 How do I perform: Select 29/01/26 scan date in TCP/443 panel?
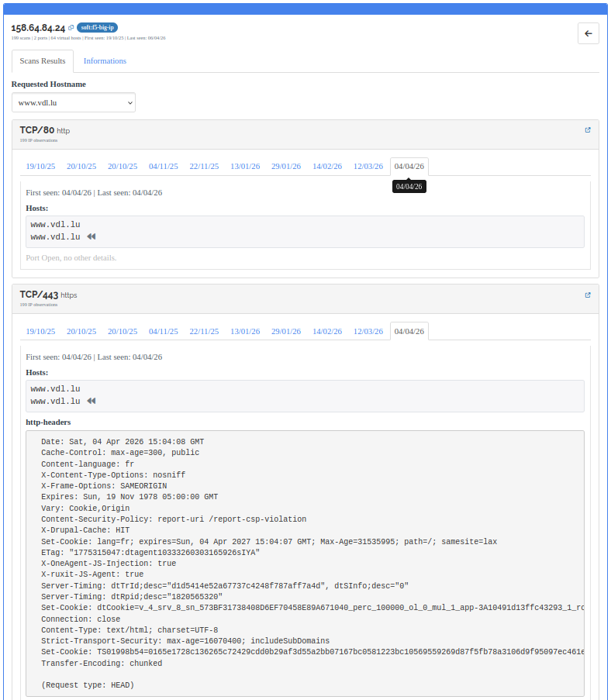[x=286, y=332]
